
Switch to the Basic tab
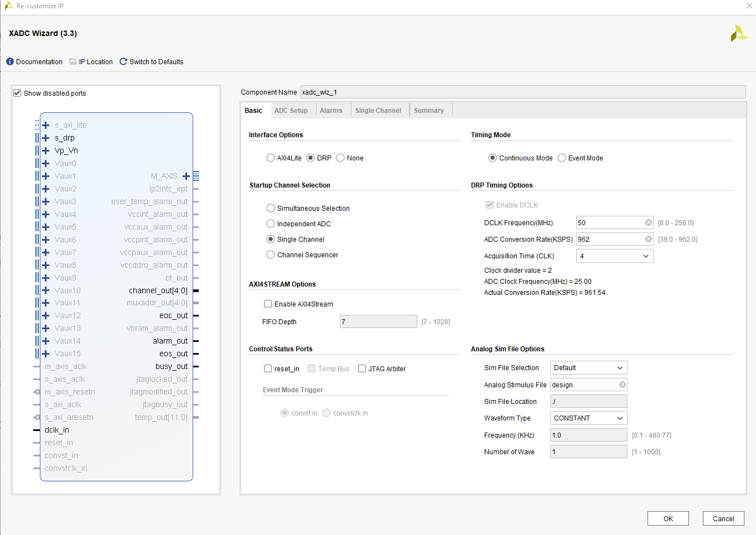(x=253, y=111)
